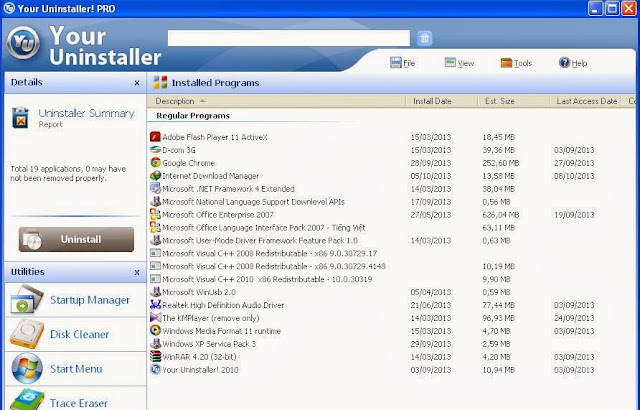Click the trash icon beside the search box
The image size is (640, 410).
click(424, 38)
